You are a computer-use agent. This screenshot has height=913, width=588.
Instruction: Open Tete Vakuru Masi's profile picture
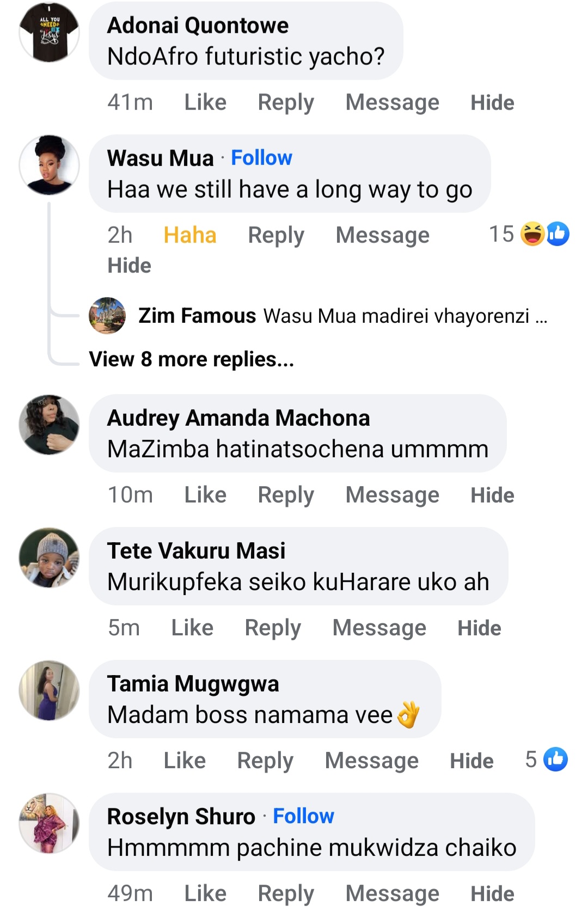(x=49, y=557)
